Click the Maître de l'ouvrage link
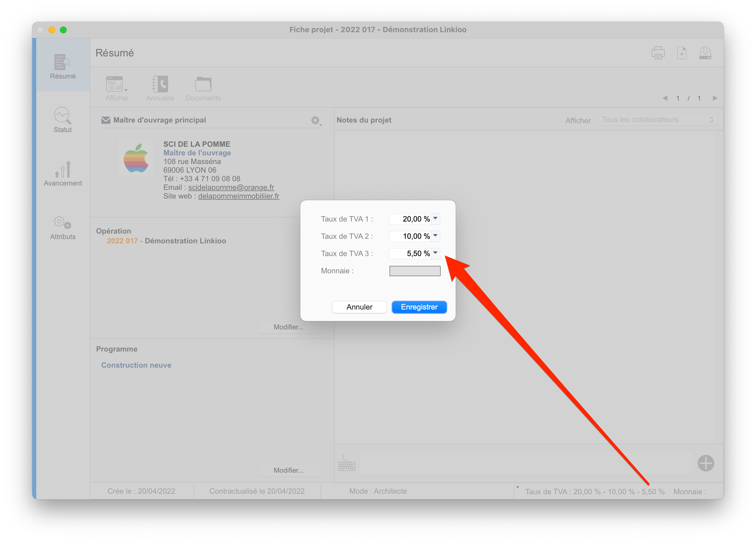 (197, 153)
